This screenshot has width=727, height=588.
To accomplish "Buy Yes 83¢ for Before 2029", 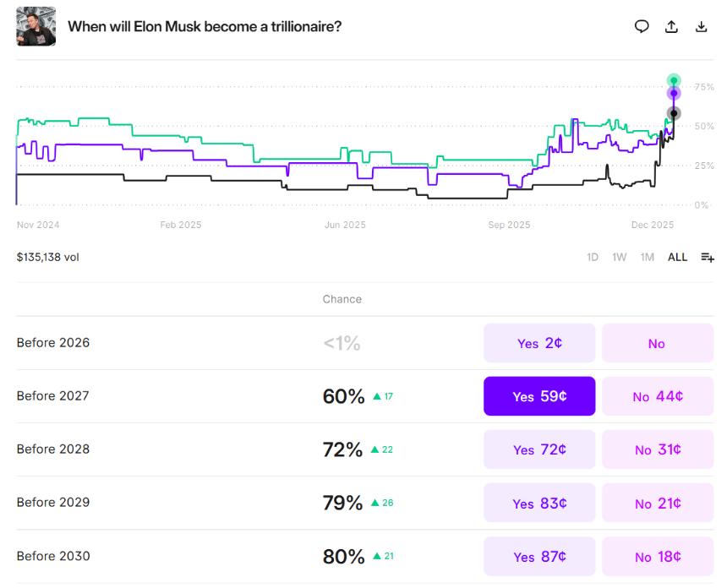I will [x=539, y=504].
